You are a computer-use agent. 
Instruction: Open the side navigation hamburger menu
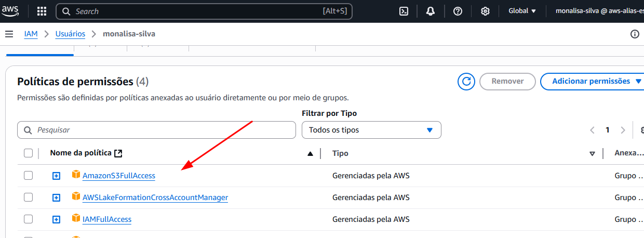click(9, 34)
